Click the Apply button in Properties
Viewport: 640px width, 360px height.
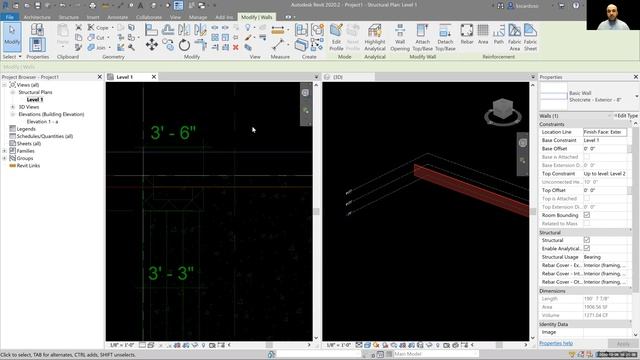[623, 344]
